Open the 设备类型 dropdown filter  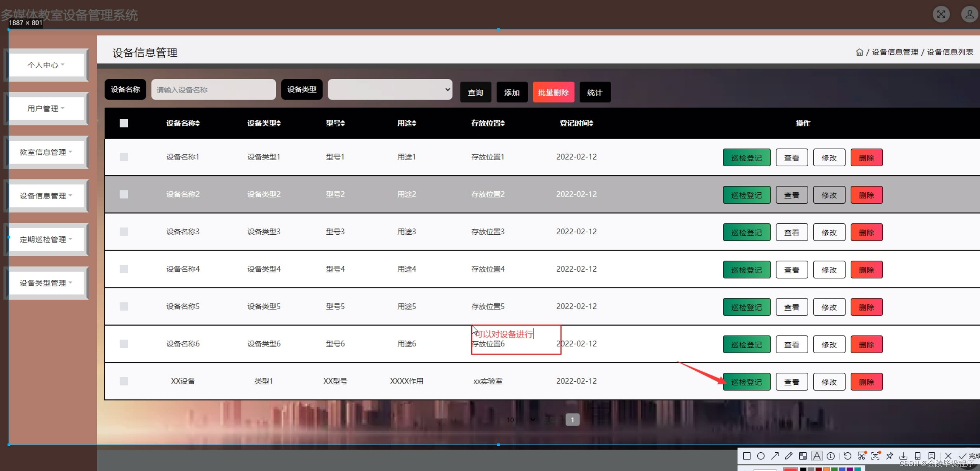tap(390, 90)
